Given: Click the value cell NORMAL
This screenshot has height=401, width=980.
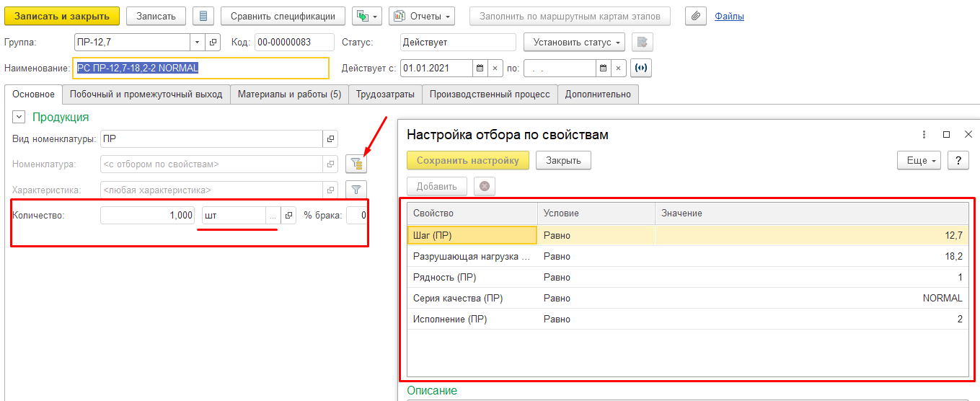Looking at the screenshot, I should point(812,298).
